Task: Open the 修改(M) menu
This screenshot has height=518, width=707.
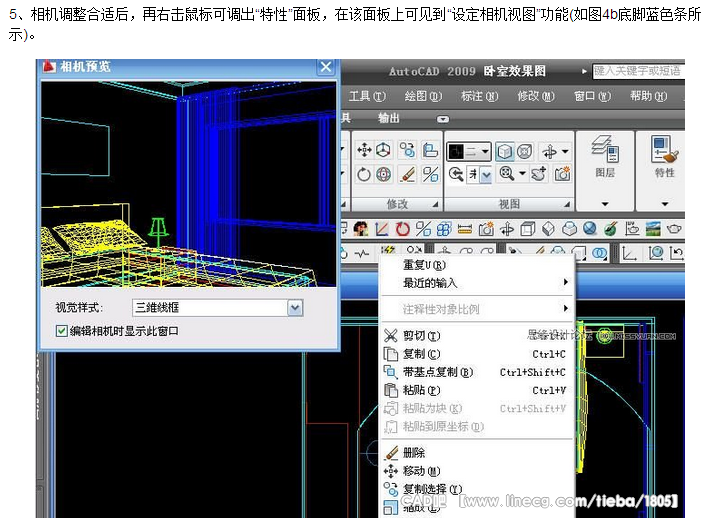Action: pyautogui.click(x=536, y=96)
